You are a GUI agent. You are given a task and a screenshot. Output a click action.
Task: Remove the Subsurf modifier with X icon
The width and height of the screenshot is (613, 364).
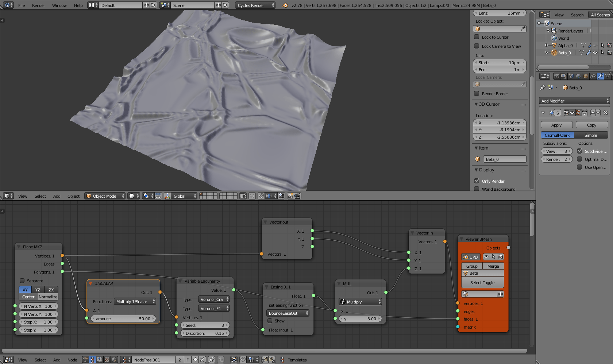point(606,113)
